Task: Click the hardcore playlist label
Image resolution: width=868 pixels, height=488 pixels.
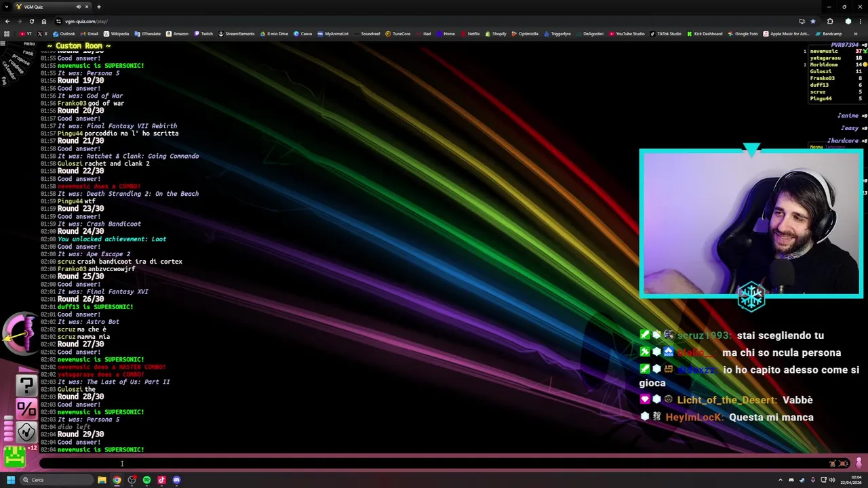Action: tap(844, 140)
